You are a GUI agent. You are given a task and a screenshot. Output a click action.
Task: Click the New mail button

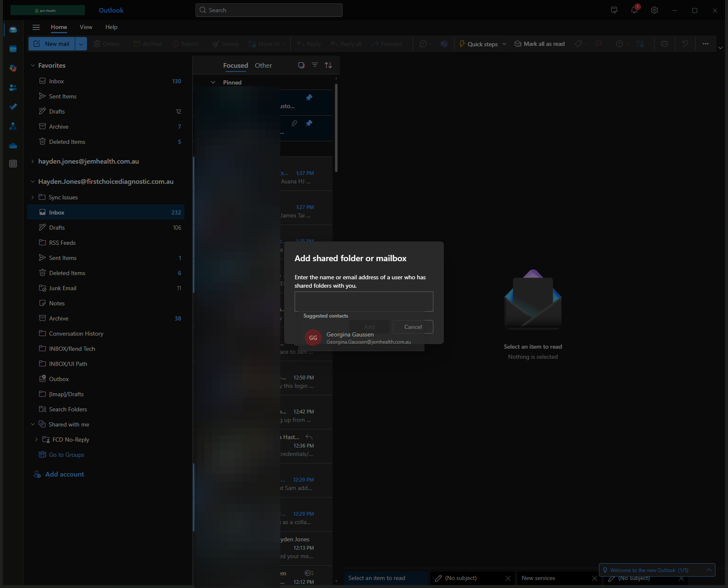pos(52,44)
